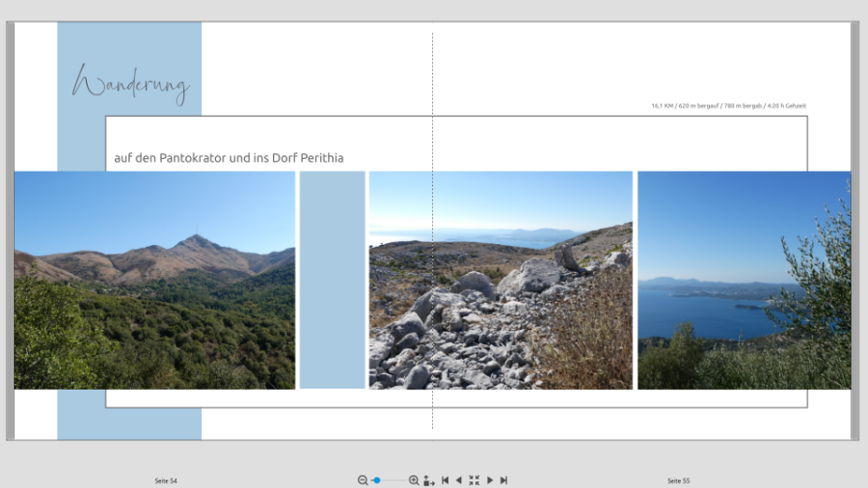Click the zoom out magnifier icon
Viewport: 868px width, 488px height.
click(x=363, y=480)
